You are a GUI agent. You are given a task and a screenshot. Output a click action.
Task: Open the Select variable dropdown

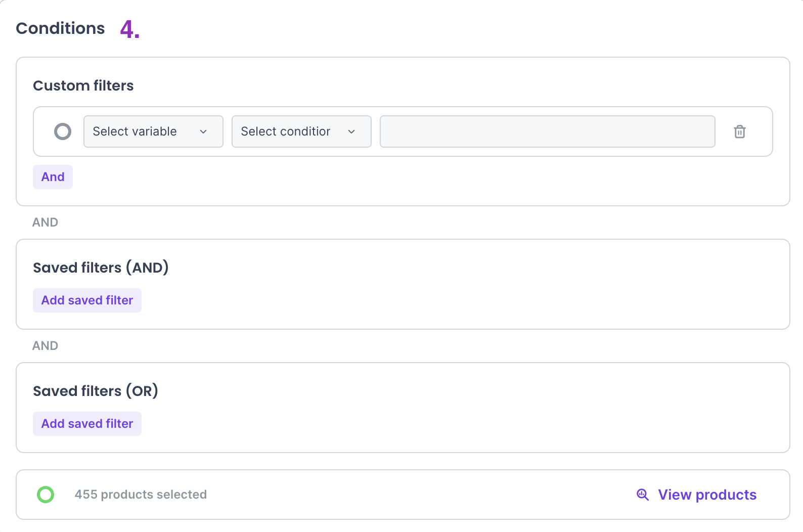click(153, 131)
